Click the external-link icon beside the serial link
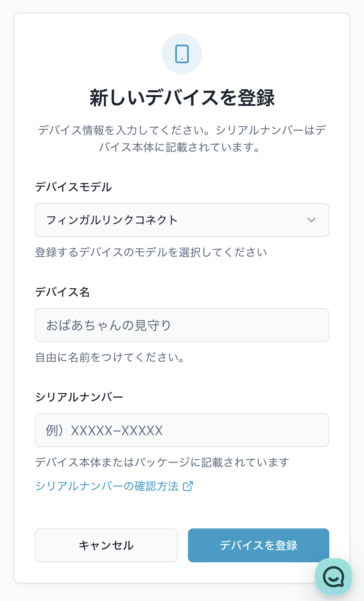The width and height of the screenshot is (364, 601). click(188, 486)
